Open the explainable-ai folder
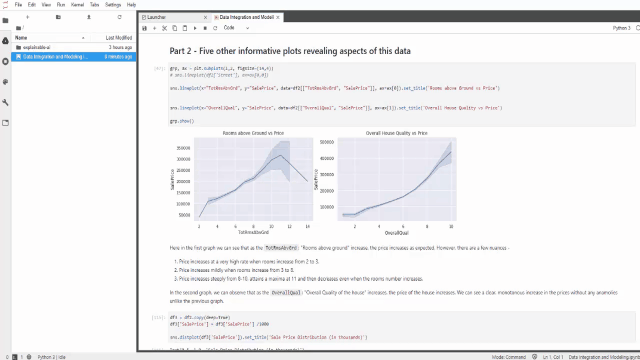Image resolution: width=640 pixels, height=360 pixels. pyautogui.click(x=74, y=47)
